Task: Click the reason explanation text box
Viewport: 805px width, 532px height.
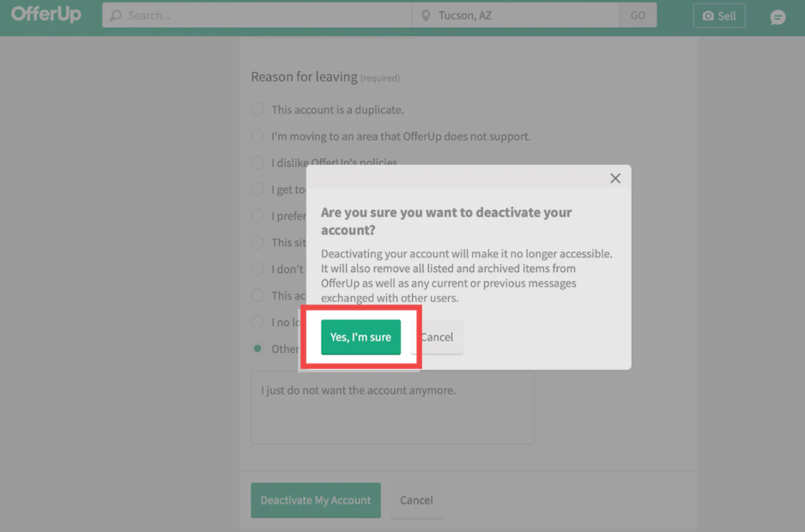Action: [393, 408]
